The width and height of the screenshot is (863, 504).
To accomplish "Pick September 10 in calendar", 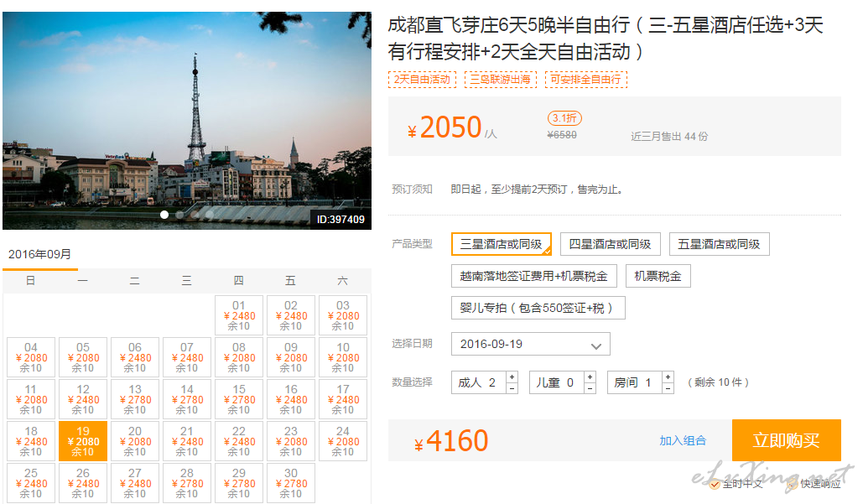I will [343, 357].
